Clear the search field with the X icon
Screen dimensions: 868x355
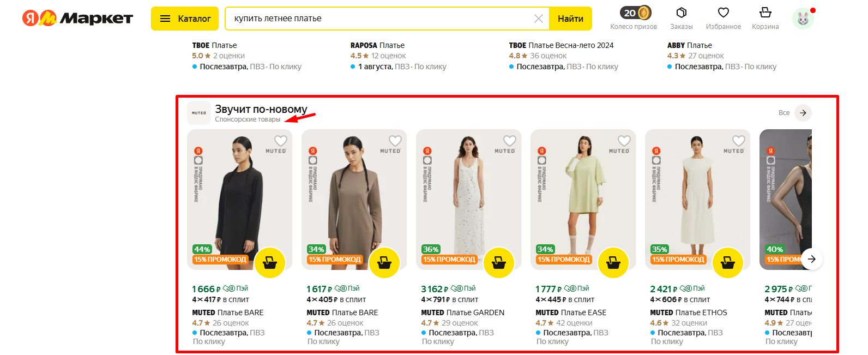(x=539, y=19)
